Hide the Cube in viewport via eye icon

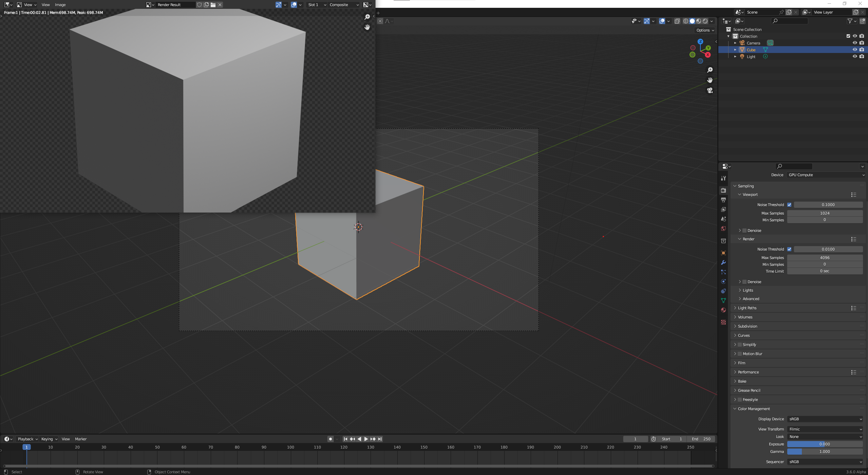(855, 50)
